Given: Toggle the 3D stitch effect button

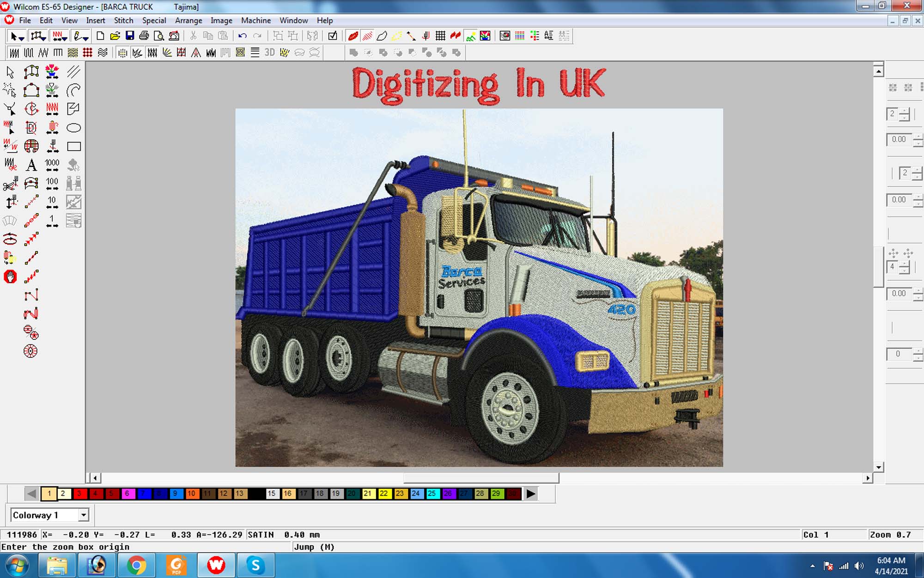Looking at the screenshot, I should pyautogui.click(x=270, y=53).
